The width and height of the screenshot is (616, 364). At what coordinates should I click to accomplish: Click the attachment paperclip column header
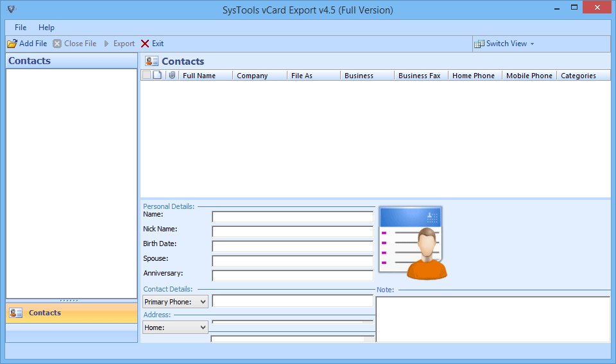(172, 75)
